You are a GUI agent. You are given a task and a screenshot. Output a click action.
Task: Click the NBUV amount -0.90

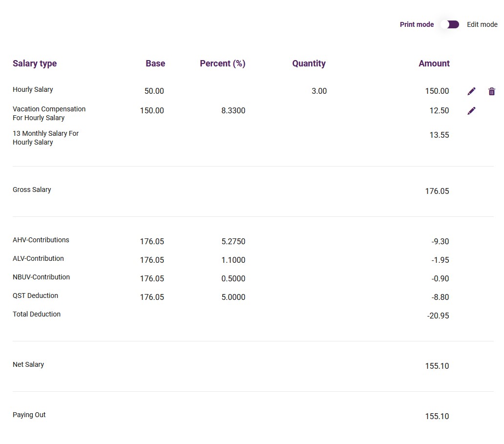[440, 279]
